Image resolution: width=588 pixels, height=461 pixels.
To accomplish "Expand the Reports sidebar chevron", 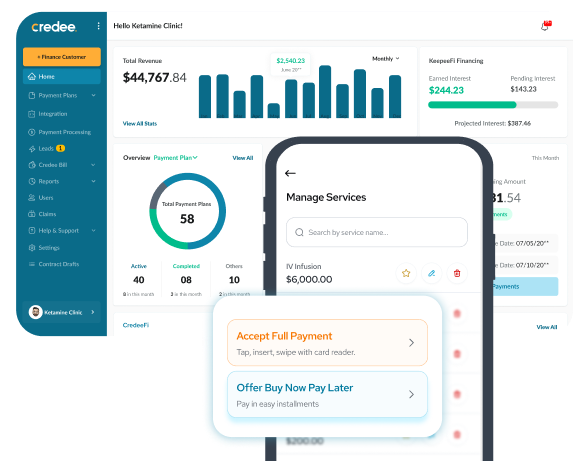I will pos(93,181).
